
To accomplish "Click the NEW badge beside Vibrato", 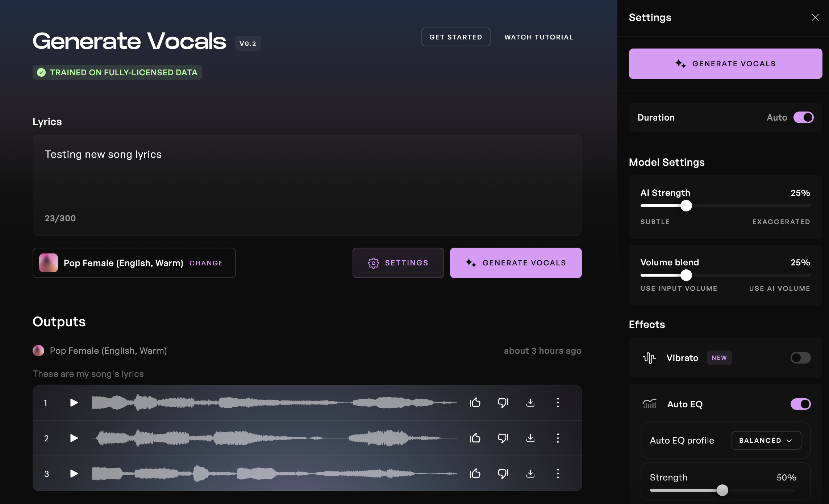I will pyautogui.click(x=719, y=358).
